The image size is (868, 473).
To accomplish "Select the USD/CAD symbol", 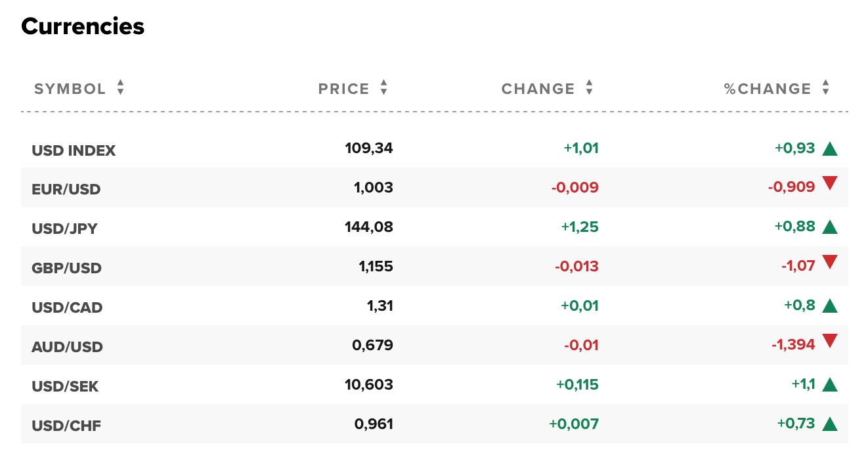I will tap(67, 307).
